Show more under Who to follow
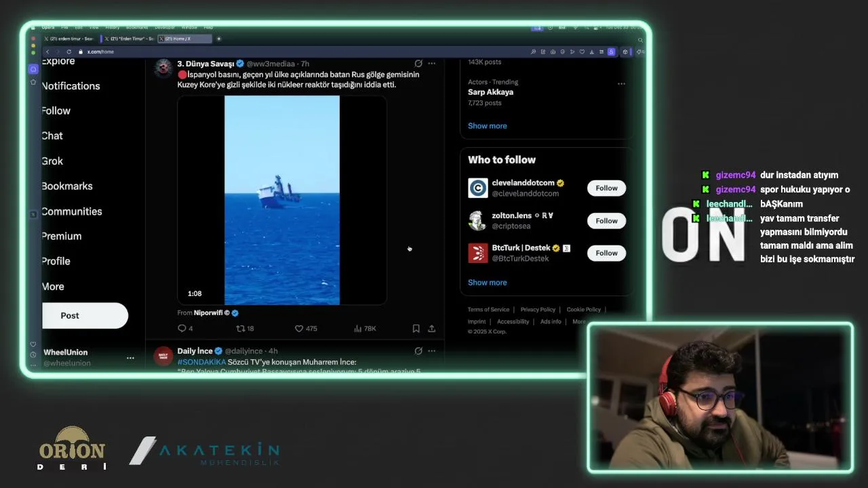Image resolution: width=868 pixels, height=488 pixels. click(x=487, y=283)
